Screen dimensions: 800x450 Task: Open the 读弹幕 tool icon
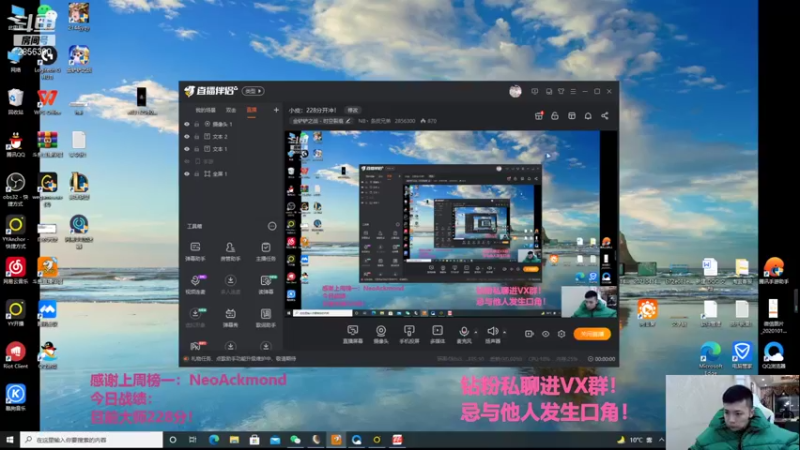[266, 285]
